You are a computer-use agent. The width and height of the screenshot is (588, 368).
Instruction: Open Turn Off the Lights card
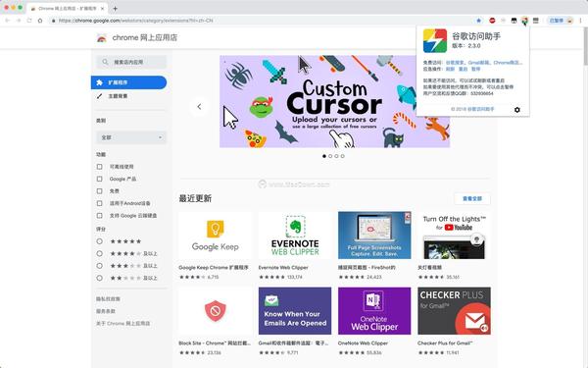pos(454,246)
